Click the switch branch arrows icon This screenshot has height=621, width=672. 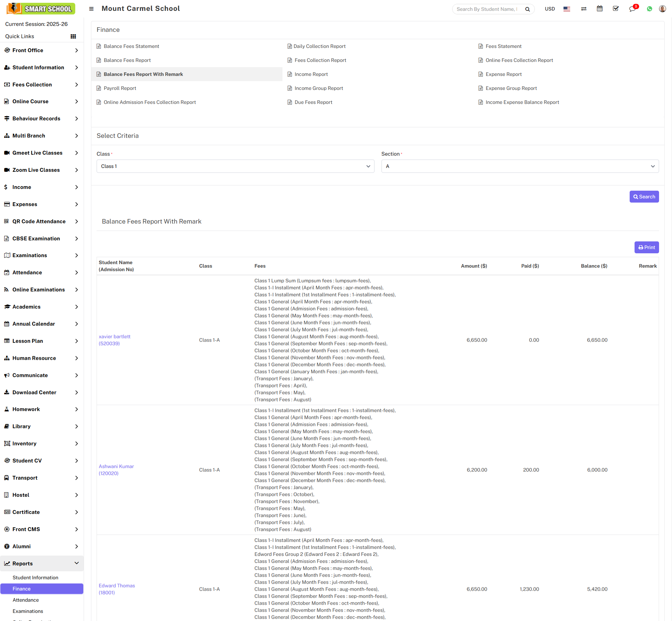pos(584,9)
